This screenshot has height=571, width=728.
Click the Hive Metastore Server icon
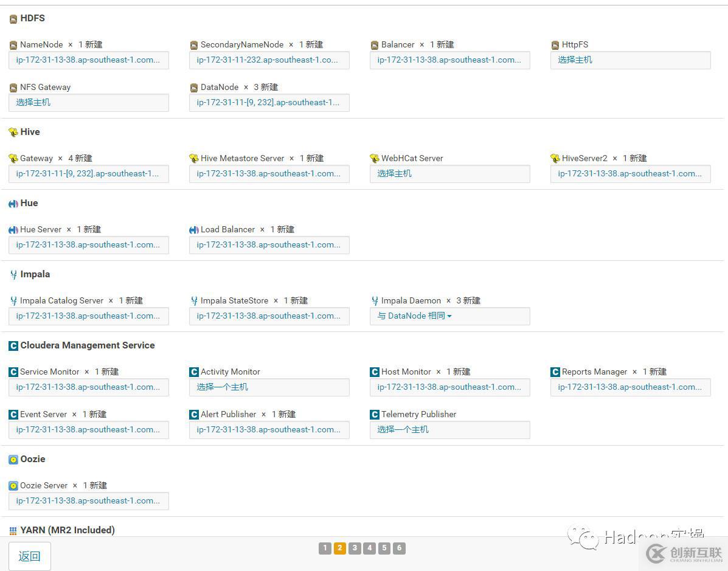click(x=194, y=159)
